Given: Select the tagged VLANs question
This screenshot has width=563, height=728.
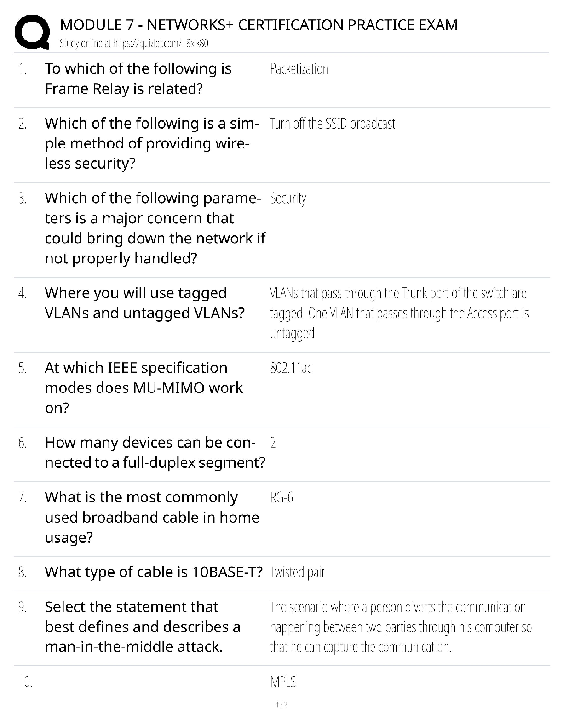Looking at the screenshot, I should pos(144,303).
